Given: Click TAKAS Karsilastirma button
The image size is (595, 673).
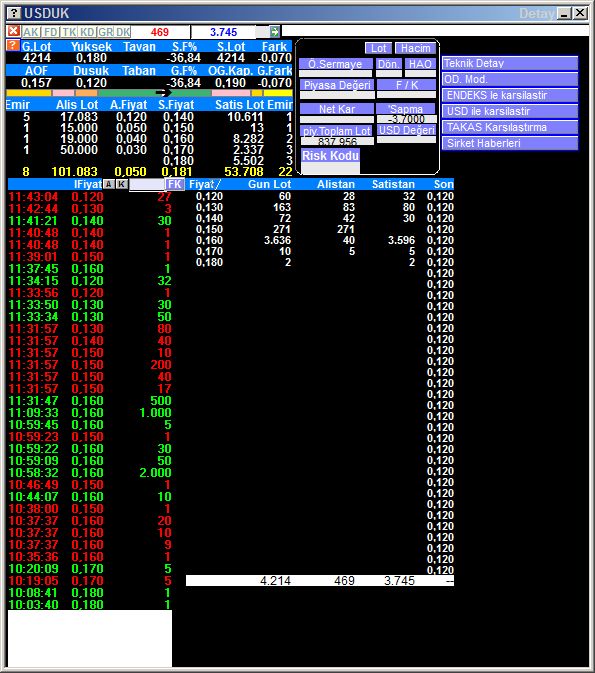Looking at the screenshot, I should click(510, 127).
